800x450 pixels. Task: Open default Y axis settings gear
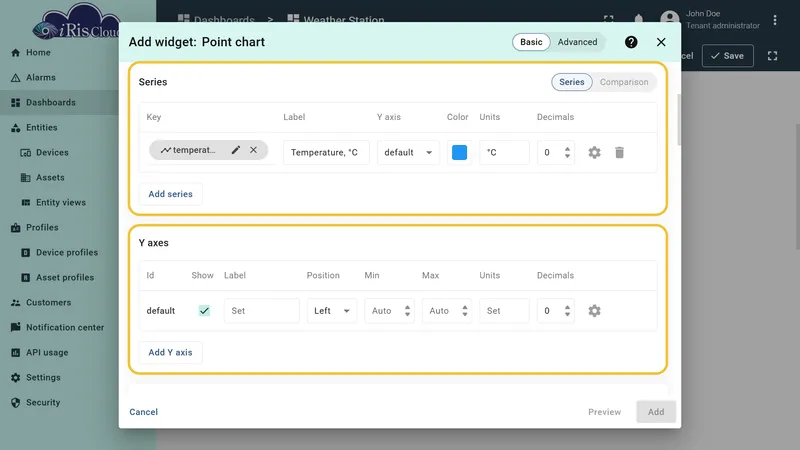click(x=594, y=311)
